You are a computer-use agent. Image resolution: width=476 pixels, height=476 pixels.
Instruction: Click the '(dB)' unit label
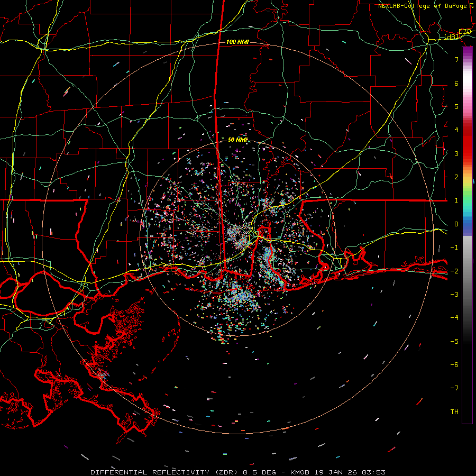452,37
